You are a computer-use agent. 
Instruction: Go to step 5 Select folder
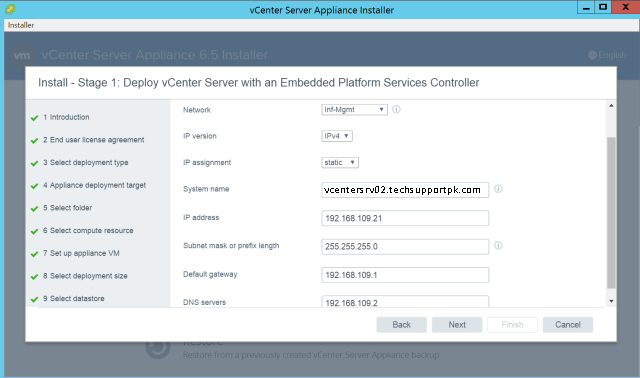[x=67, y=208]
